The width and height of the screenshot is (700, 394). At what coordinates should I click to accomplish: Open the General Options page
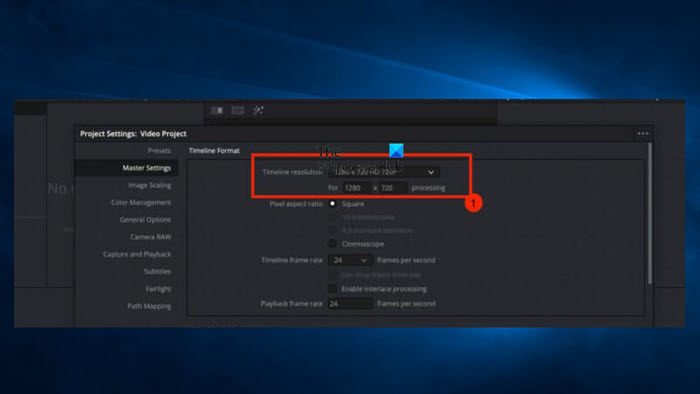(x=145, y=220)
